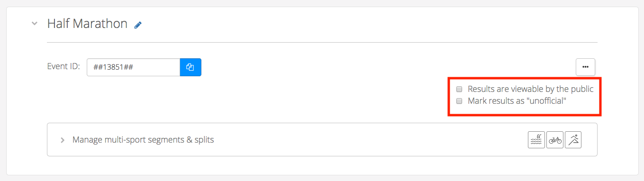
Task: Edit the Half Marathon name with pencil icon
Action: (x=138, y=25)
